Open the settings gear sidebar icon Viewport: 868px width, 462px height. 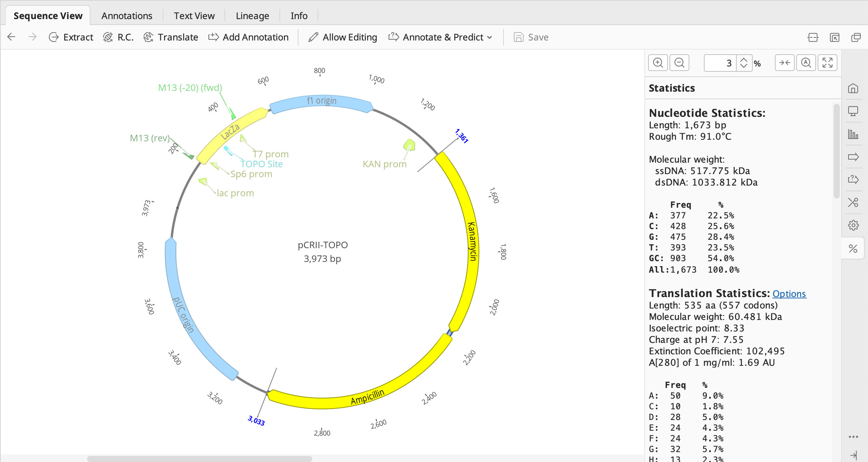pos(853,225)
